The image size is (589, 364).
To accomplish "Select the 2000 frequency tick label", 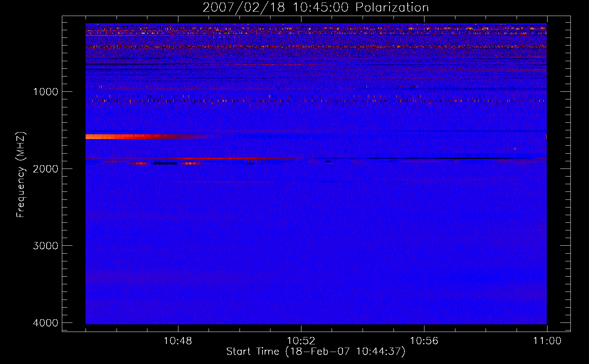I will point(46,169).
